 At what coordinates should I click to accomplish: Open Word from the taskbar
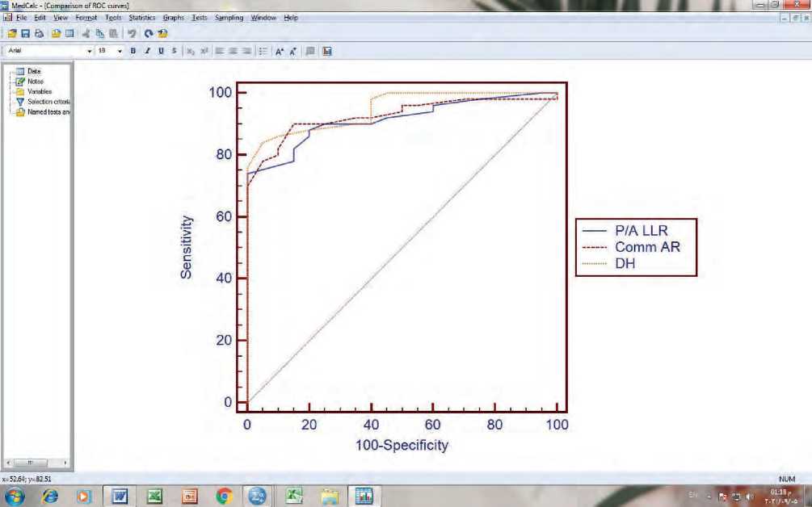point(120,497)
